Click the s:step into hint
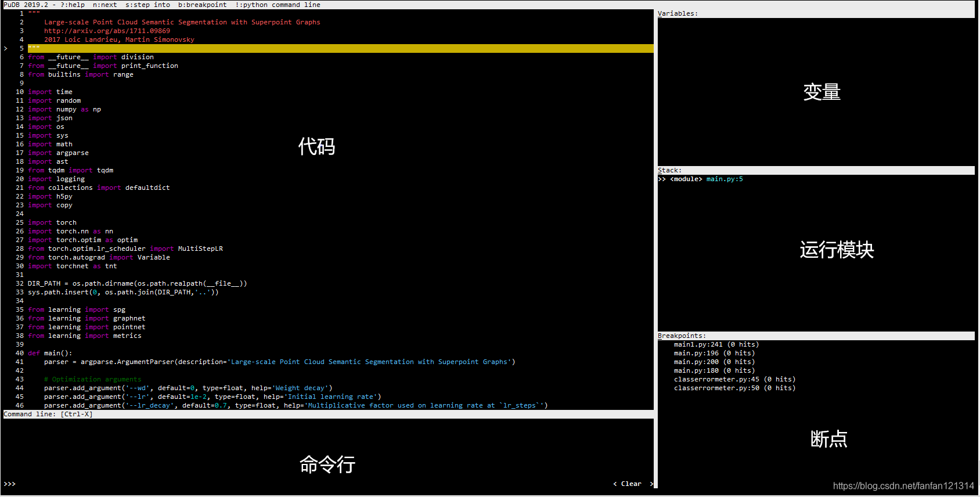The image size is (980, 497). click(148, 5)
